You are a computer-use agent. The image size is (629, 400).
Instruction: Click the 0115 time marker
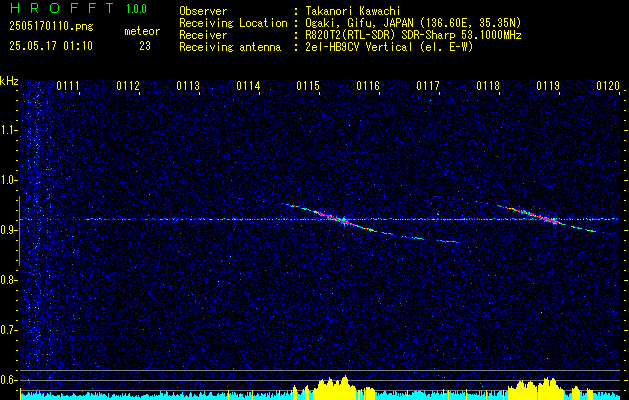[308, 86]
